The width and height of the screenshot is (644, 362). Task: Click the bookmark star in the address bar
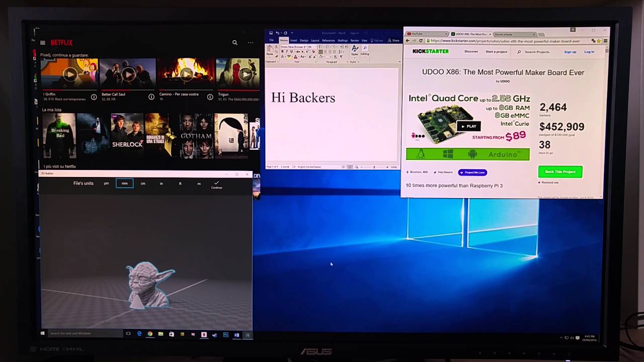(599, 41)
